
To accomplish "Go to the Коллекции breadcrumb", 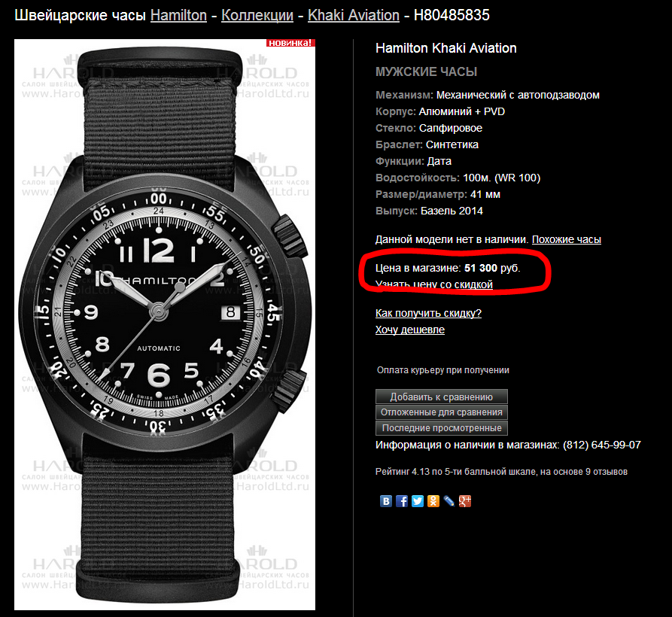I will (257, 15).
